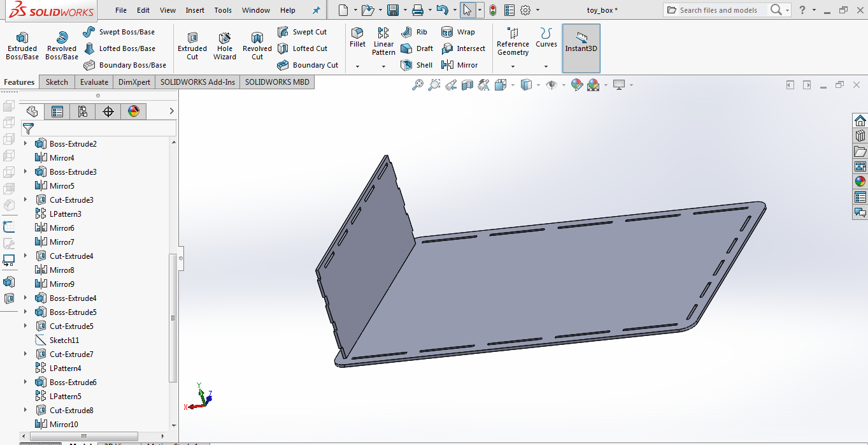Screen dimensions: 868x445
Task: Click the Print icon
Action: coord(418,10)
